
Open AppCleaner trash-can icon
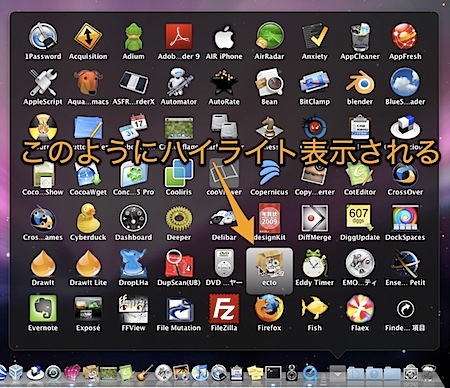coord(360,36)
